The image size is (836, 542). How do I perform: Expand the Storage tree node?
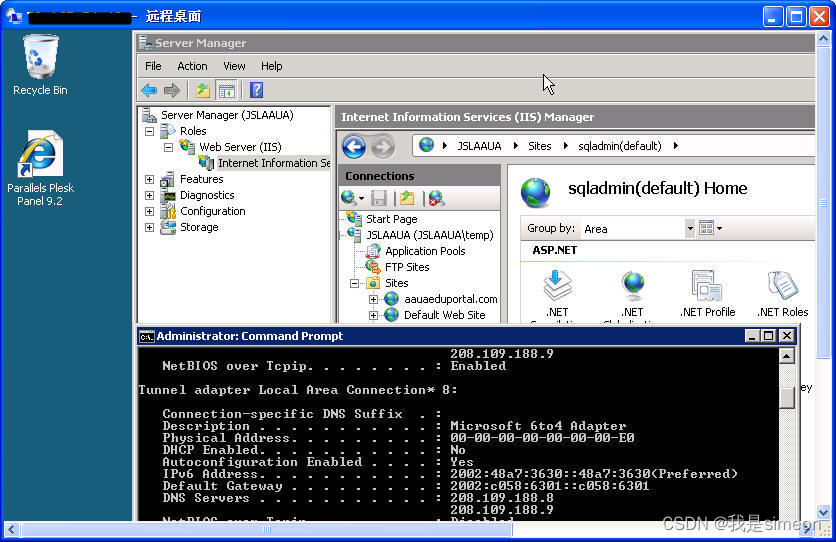point(149,228)
